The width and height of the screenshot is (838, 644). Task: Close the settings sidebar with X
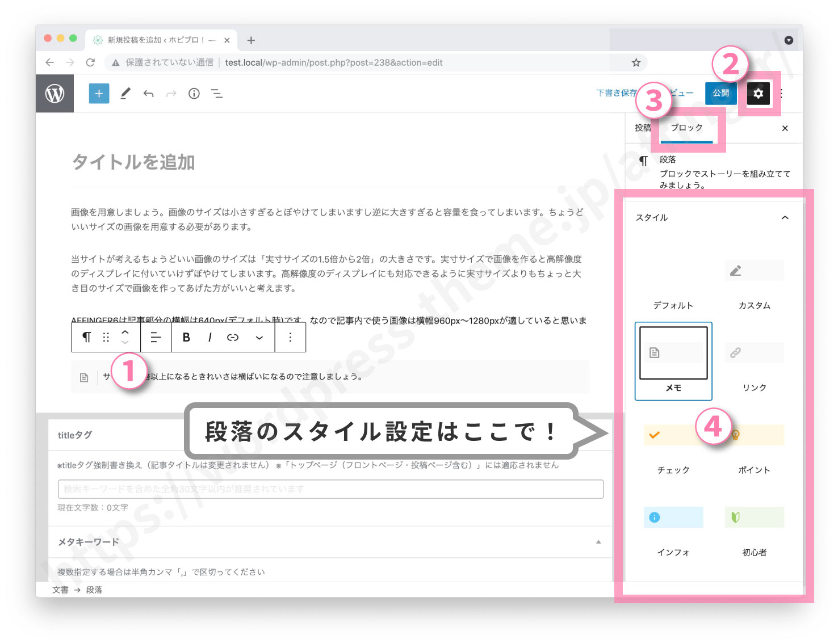coord(785,128)
